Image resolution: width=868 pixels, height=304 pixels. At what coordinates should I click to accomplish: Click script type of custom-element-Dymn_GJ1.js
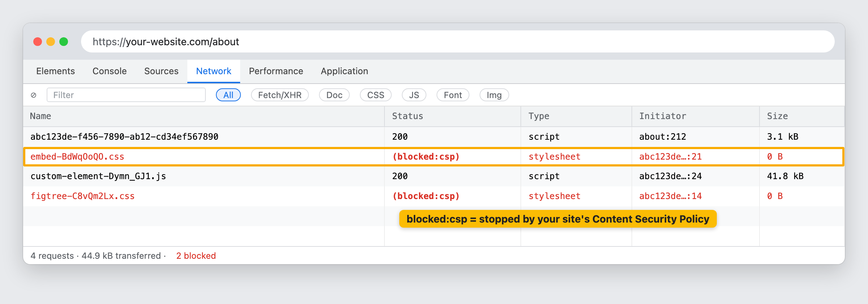(544, 176)
